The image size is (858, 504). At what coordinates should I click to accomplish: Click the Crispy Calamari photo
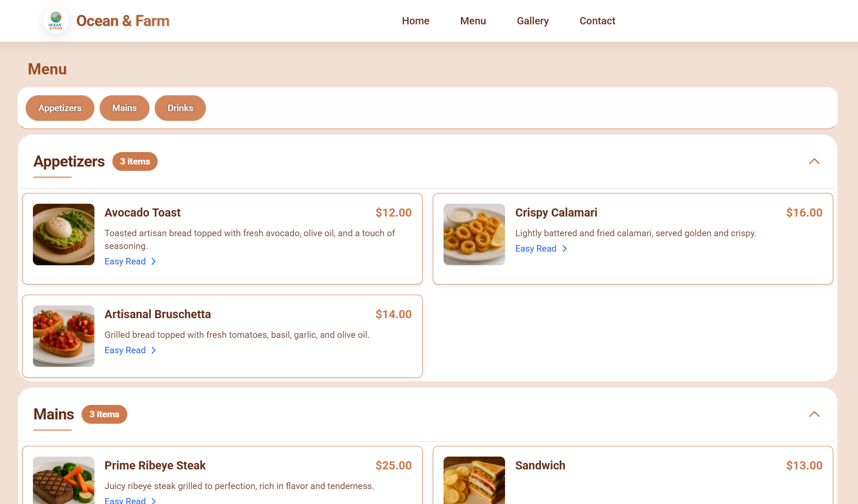click(x=474, y=234)
